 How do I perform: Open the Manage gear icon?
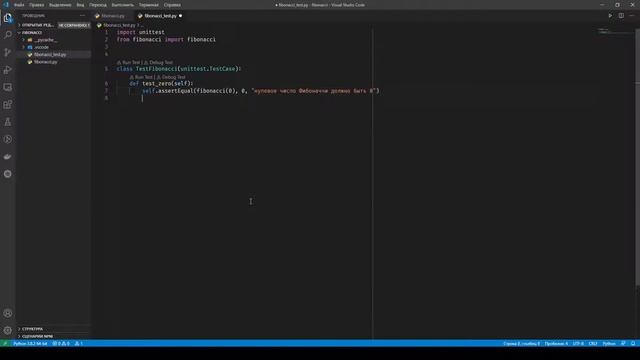tap(8, 331)
